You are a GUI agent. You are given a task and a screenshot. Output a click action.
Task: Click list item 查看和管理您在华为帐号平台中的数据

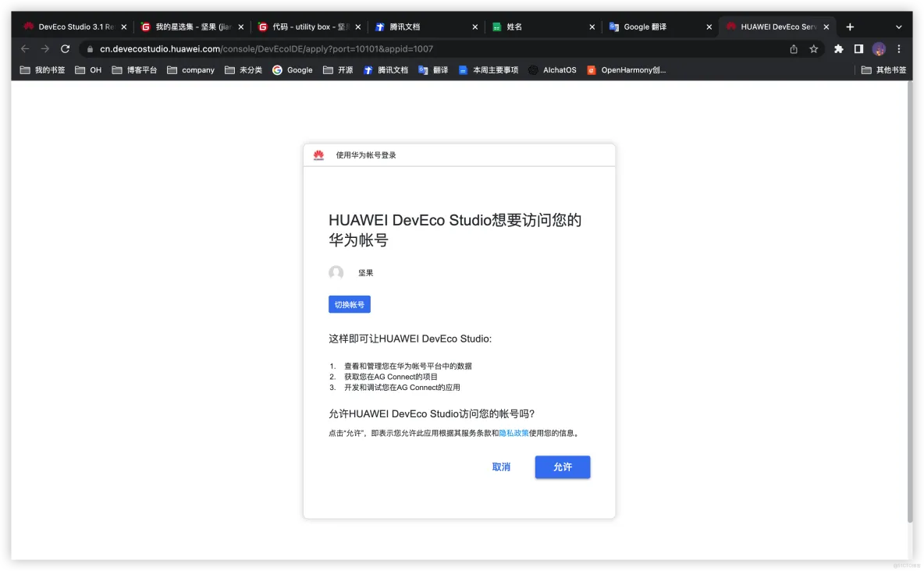408,366
